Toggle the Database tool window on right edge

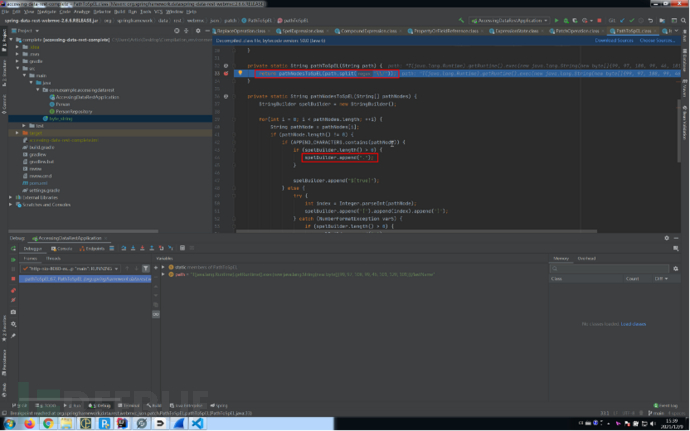click(685, 60)
